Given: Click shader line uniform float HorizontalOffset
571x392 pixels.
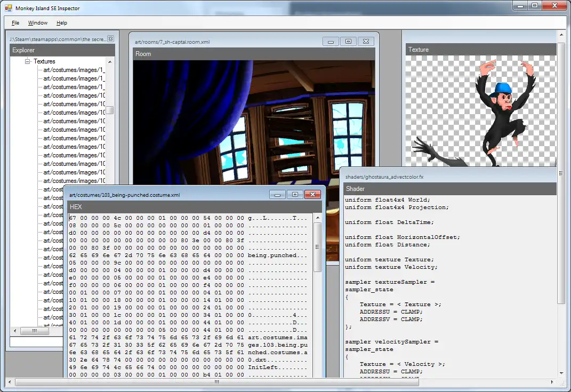Looking at the screenshot, I should (403, 237).
